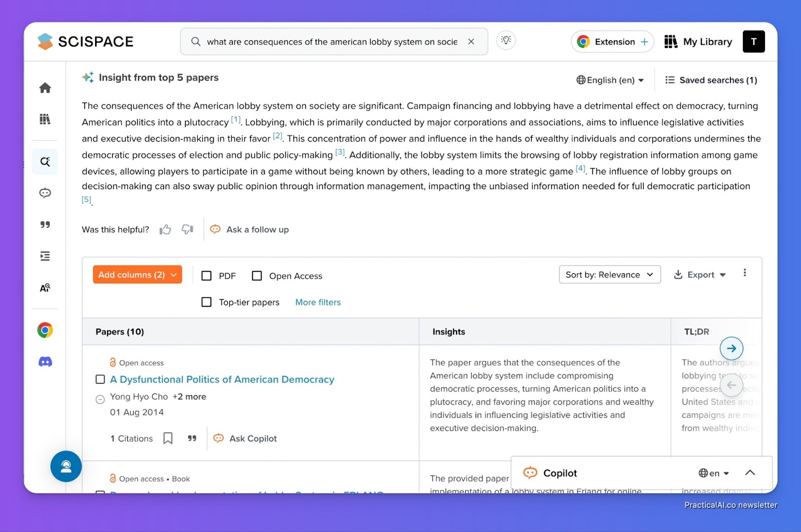Show +2 more authors

click(x=189, y=396)
